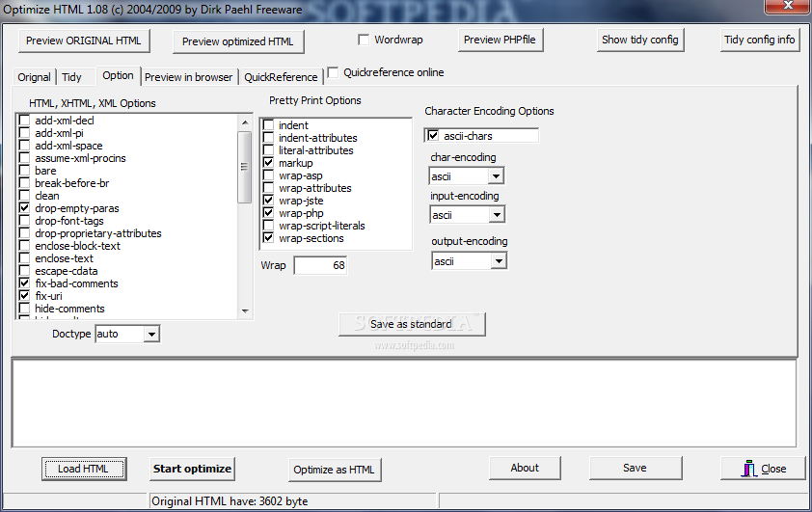The image size is (812, 512).
Task: Open Preview in browser tab
Action: (x=188, y=77)
